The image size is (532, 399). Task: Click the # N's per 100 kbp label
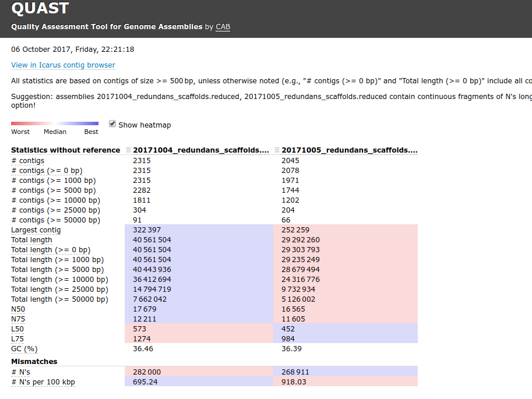pos(43,382)
